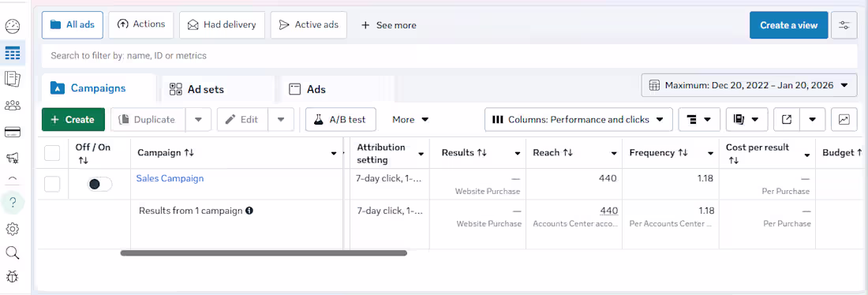Click the Create a view button

click(x=789, y=25)
